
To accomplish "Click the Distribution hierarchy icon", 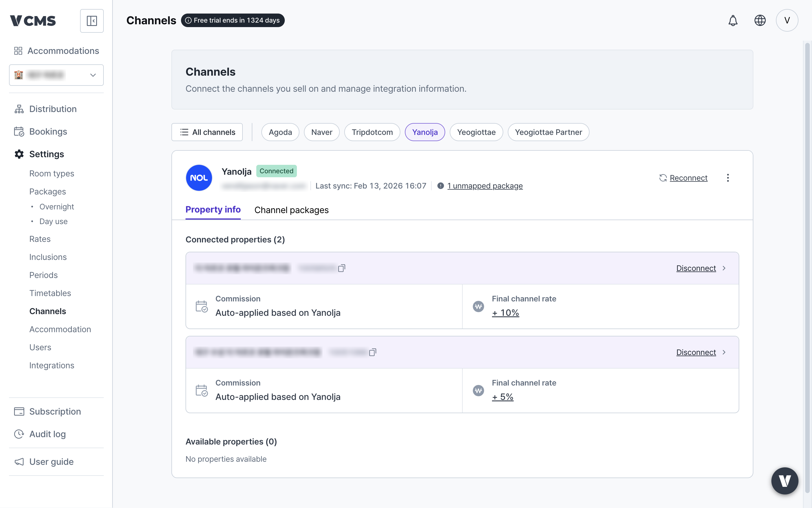I will [19, 109].
